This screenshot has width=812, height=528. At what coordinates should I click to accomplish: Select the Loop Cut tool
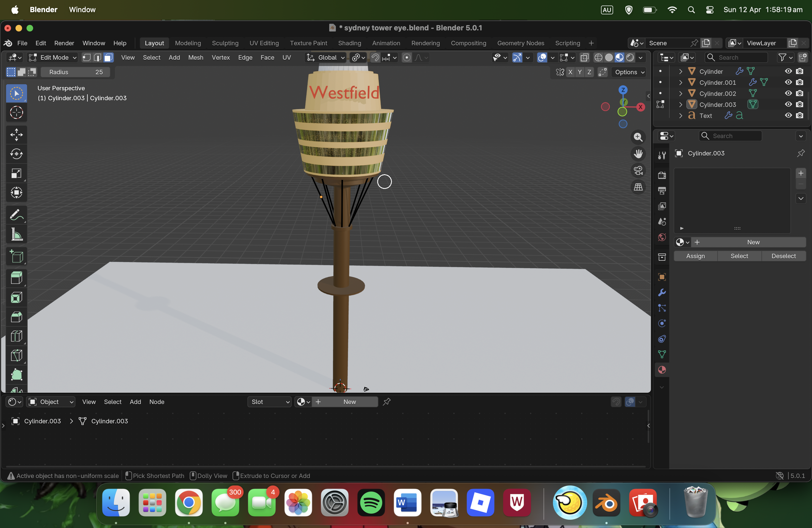tap(16, 337)
